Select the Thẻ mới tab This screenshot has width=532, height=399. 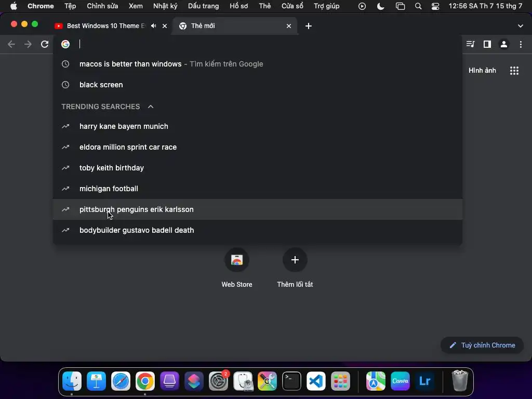(235, 26)
